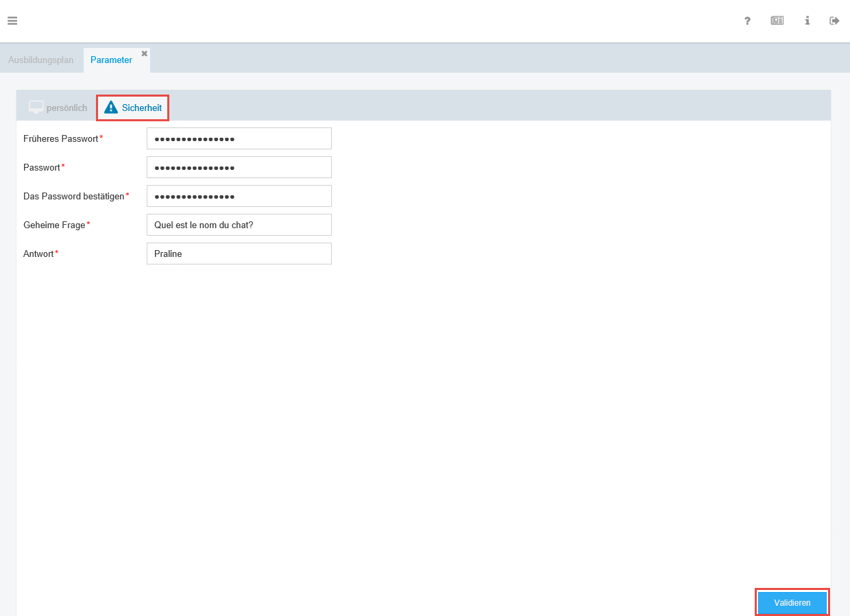
Task: Focus the Antwort field containing Praline
Action: tap(239, 254)
